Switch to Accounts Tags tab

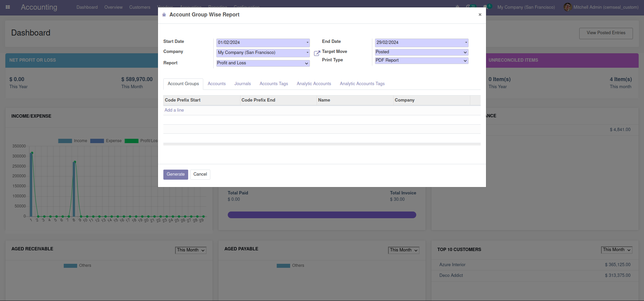coord(274,84)
